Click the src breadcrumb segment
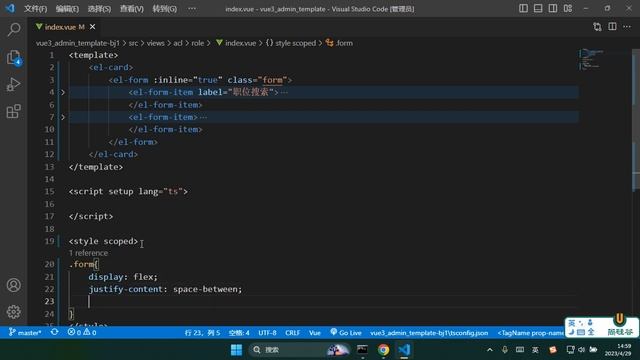This screenshot has height=360, width=640. [133, 43]
